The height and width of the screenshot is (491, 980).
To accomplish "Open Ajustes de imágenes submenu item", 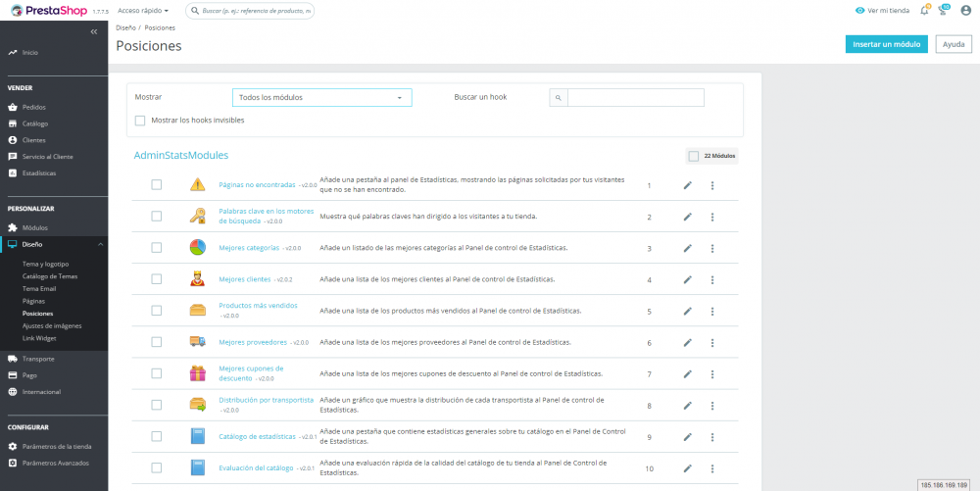I will coord(52,326).
